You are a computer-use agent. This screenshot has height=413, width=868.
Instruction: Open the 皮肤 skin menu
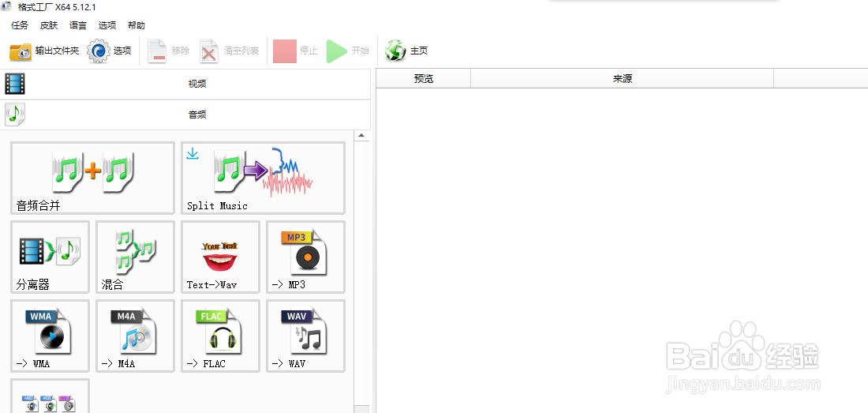[x=49, y=25]
